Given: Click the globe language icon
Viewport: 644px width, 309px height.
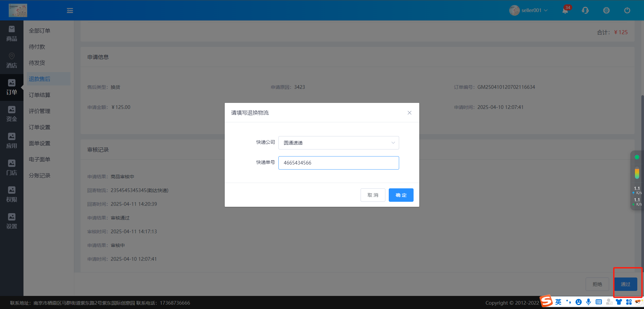Looking at the screenshot, I should pyautogui.click(x=606, y=10).
